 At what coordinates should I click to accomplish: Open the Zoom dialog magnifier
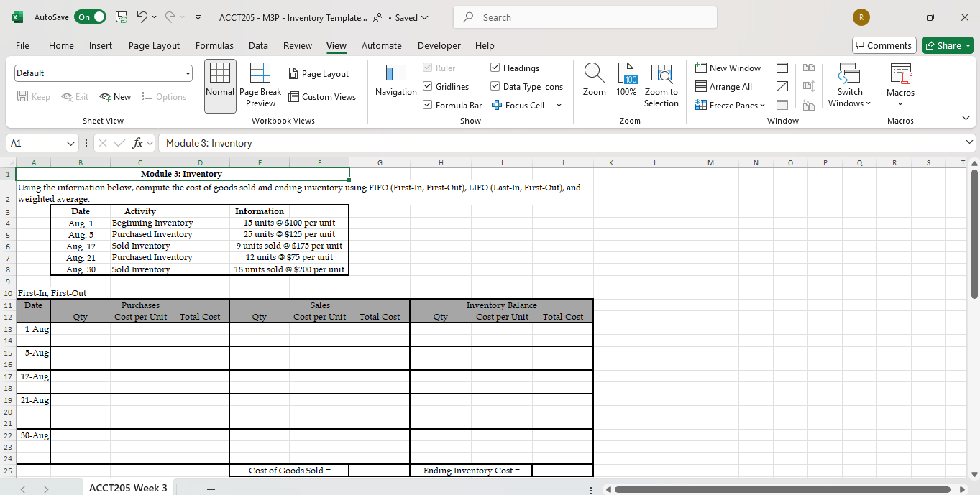[594, 80]
